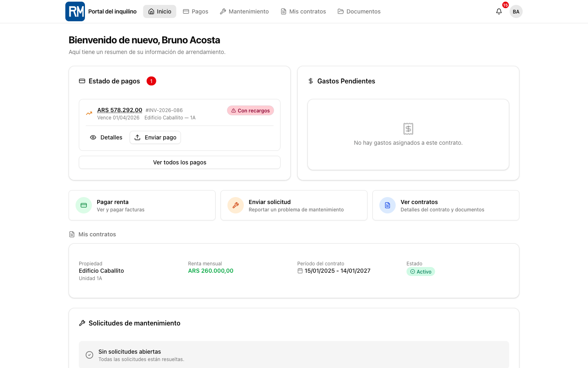Click Edificio Caballito — 1A on the invoice
The height and width of the screenshot is (368, 588).
point(170,118)
